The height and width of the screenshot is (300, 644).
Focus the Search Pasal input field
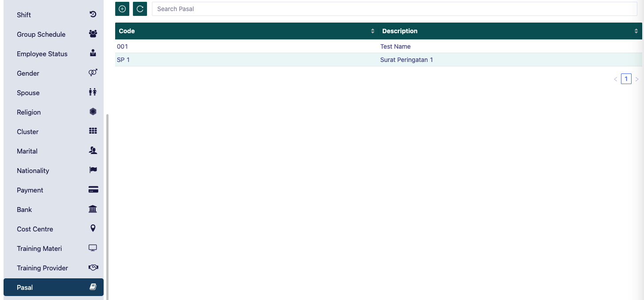tap(394, 9)
